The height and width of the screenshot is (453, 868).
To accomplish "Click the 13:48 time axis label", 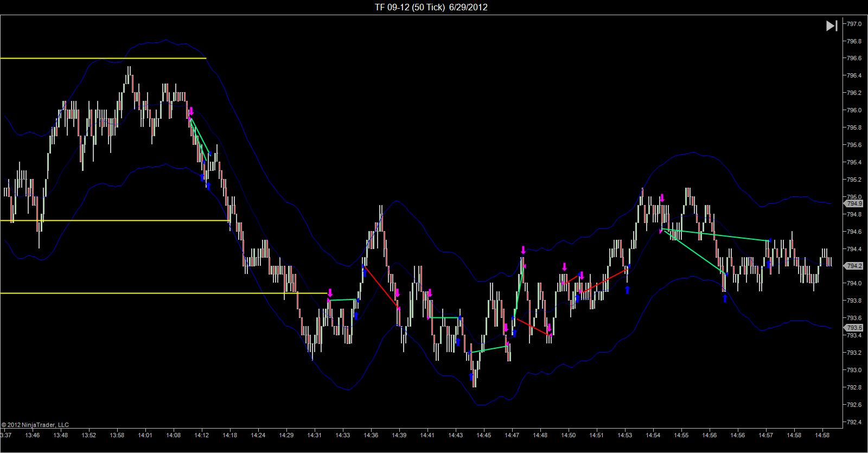I will tap(61, 435).
